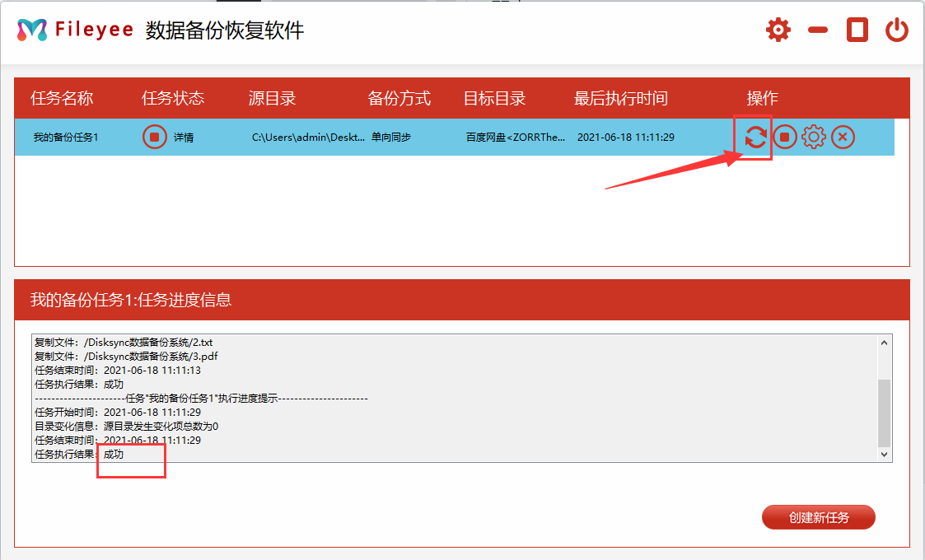
Task: Click the log scrollbar thumb
Action: [884, 412]
